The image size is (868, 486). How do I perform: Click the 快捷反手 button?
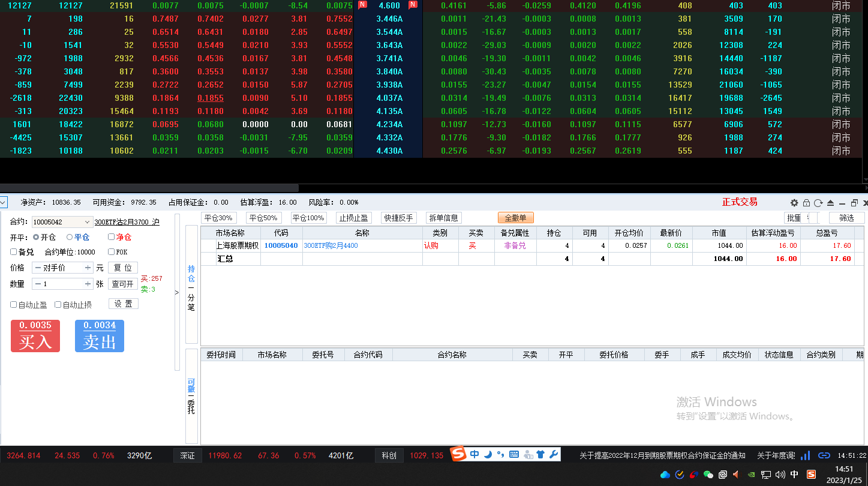(399, 218)
